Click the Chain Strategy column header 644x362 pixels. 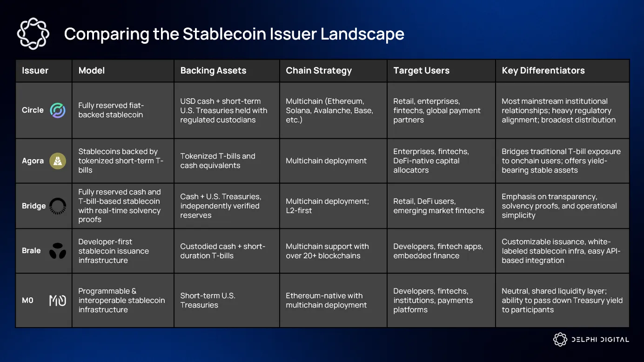319,71
